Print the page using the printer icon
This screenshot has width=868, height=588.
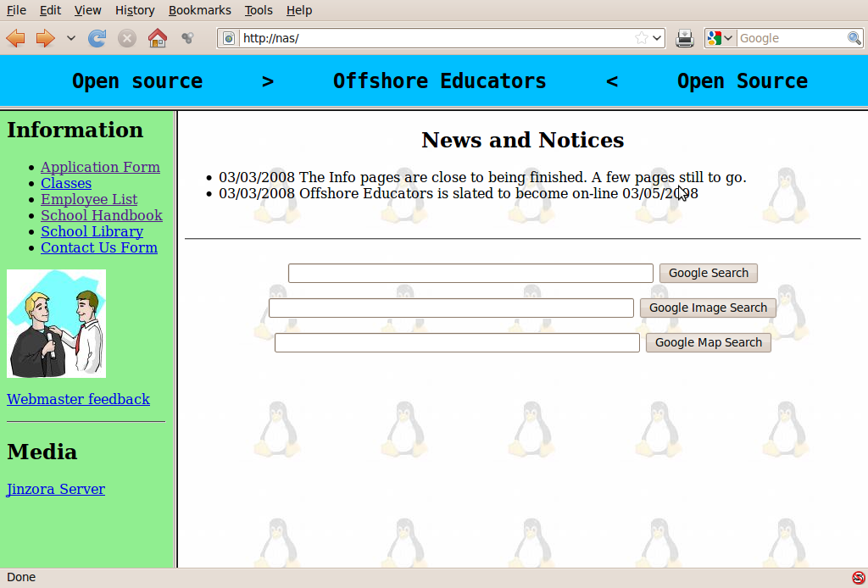coord(684,38)
